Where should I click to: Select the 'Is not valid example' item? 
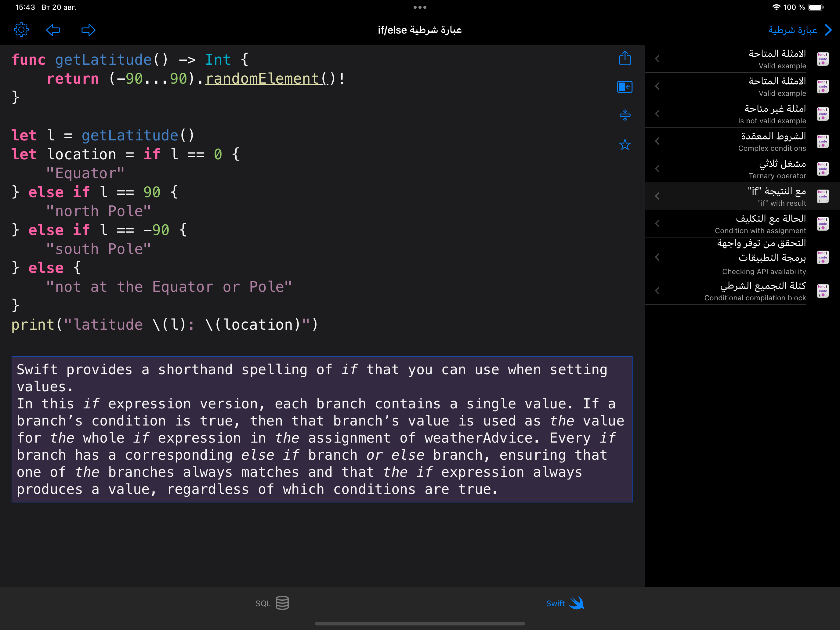pyautogui.click(x=742, y=114)
